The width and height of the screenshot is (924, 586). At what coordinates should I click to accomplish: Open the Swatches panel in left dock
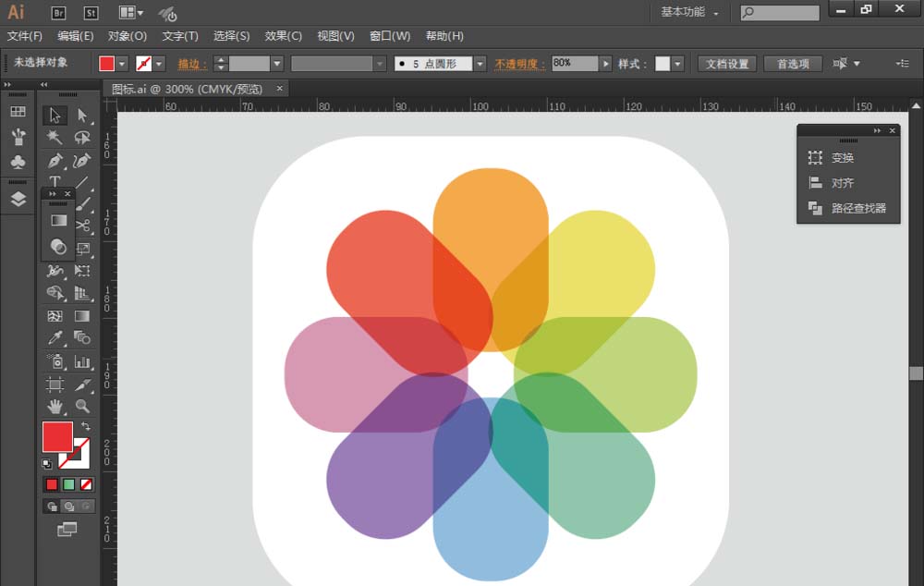point(18,112)
